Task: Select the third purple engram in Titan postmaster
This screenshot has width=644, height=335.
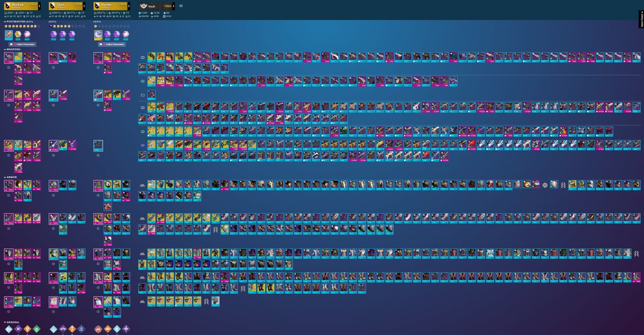Action: 71,34
